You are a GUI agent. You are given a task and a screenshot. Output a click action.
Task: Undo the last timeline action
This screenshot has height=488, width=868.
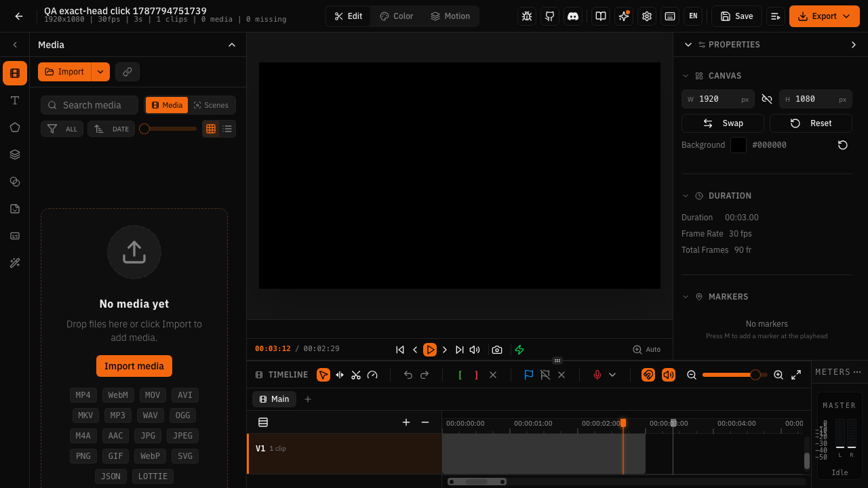(x=408, y=375)
